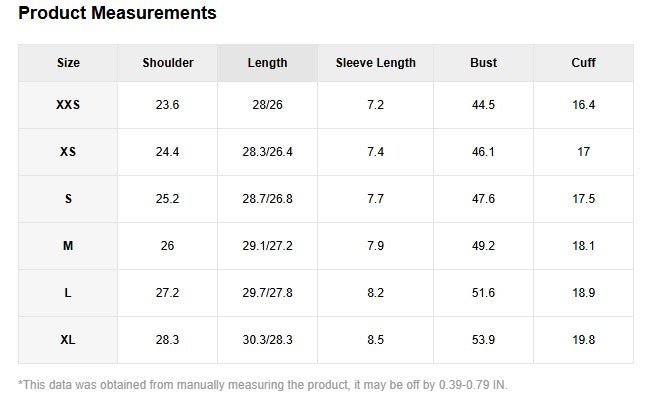Viewport: 646px width, 401px height.
Task: Click the S sleeve length value 7.7
Action: (x=375, y=199)
